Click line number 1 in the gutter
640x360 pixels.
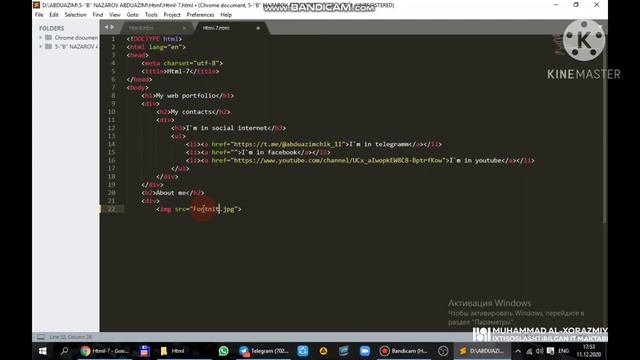[113, 39]
